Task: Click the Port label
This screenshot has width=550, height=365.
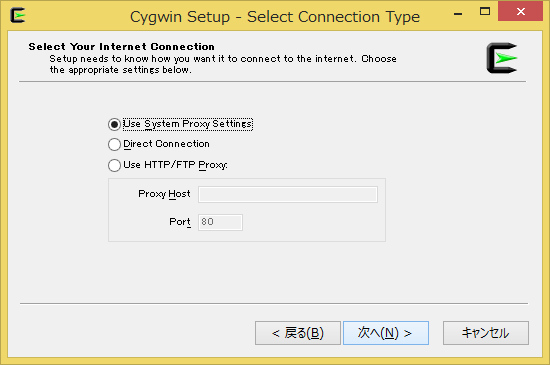Action: coord(180,222)
